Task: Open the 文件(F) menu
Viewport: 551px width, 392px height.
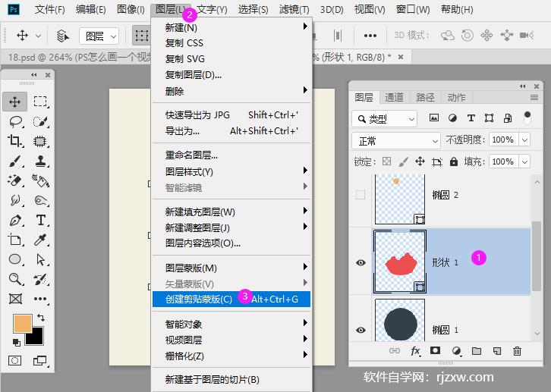Action: (x=50, y=9)
